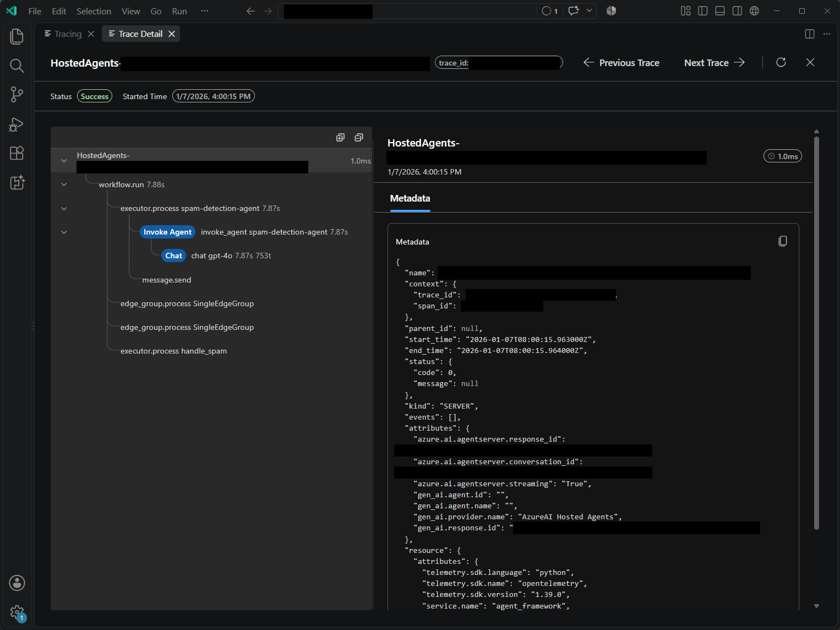The image size is (840, 630).
Task: Refresh the trace detail
Action: coord(781,62)
